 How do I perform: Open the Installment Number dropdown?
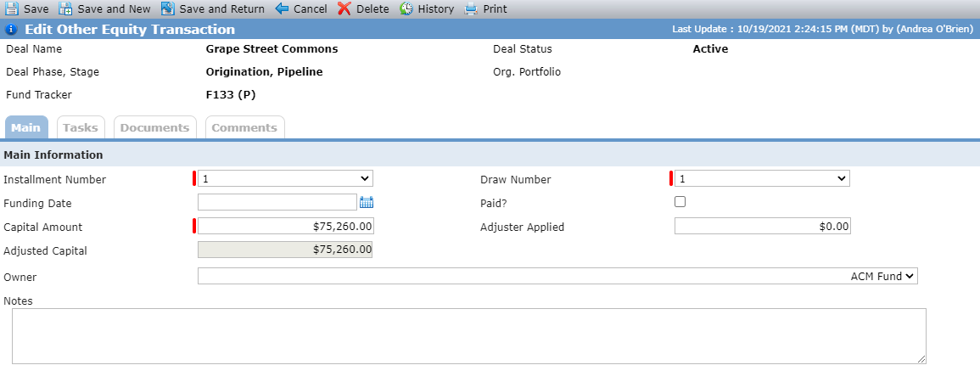point(286,179)
